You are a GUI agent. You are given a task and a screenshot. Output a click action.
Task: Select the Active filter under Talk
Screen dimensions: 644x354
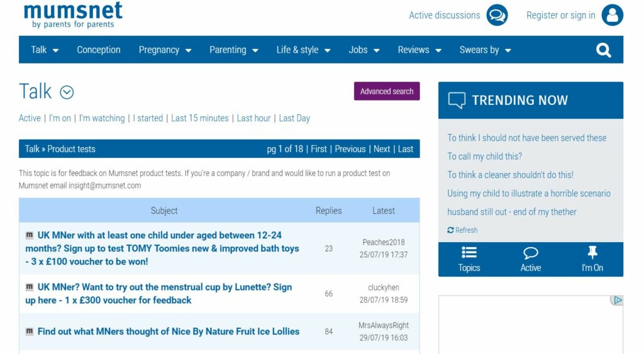click(x=30, y=118)
